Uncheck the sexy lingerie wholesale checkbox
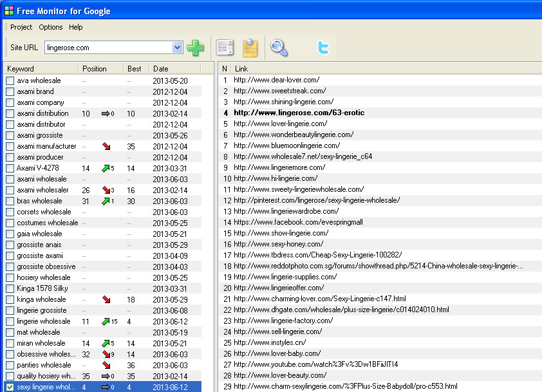Screen dimensions: 542x392 click(x=10, y=387)
